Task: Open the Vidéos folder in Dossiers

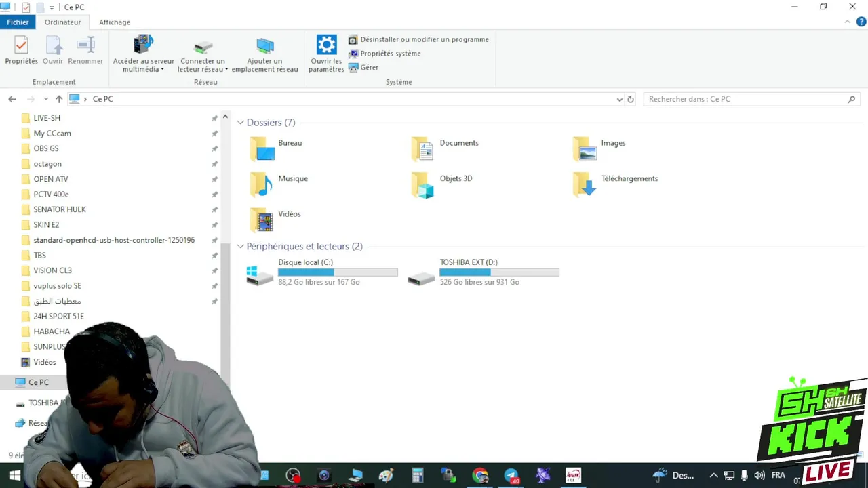Action: click(275, 220)
